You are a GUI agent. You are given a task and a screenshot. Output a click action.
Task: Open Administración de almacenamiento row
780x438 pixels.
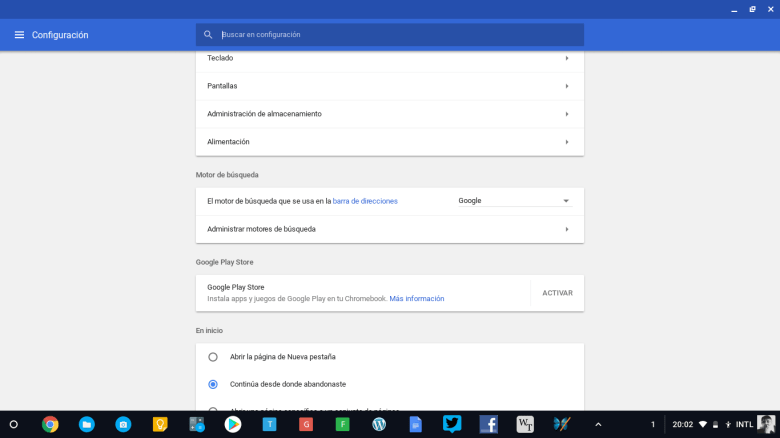click(x=390, y=114)
